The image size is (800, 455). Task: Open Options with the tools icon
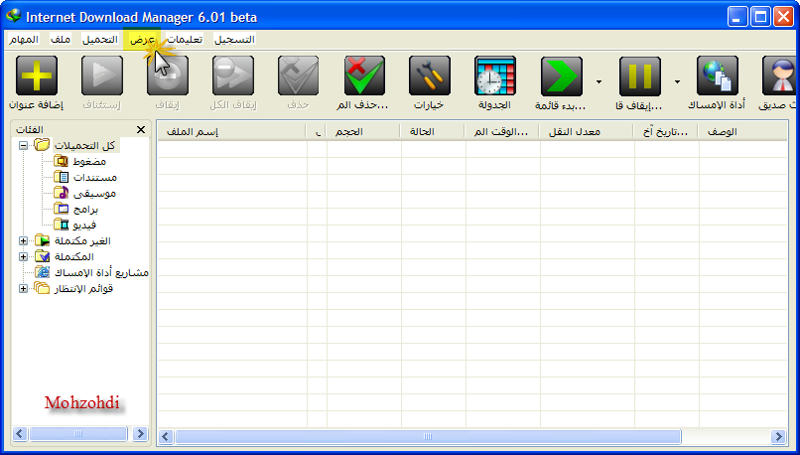(430, 75)
